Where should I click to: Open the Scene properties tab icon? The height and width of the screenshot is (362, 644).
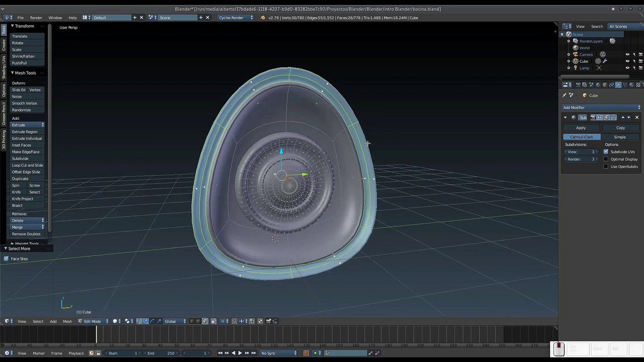[592, 84]
